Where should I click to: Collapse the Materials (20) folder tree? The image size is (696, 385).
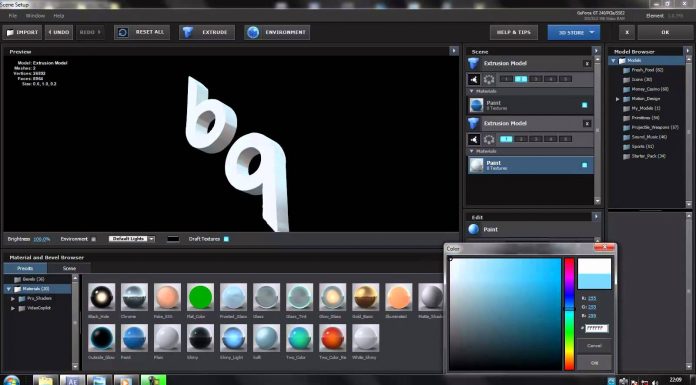(8, 289)
